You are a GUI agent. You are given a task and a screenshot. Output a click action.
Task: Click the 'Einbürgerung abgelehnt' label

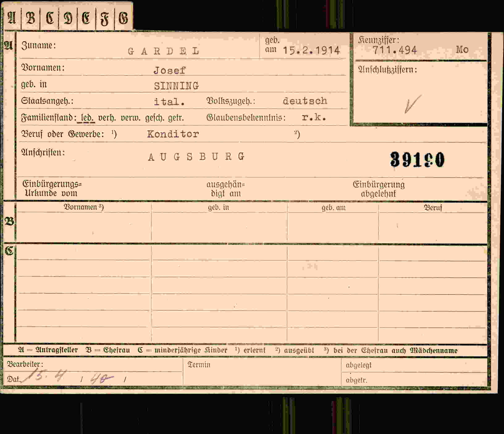(x=379, y=189)
